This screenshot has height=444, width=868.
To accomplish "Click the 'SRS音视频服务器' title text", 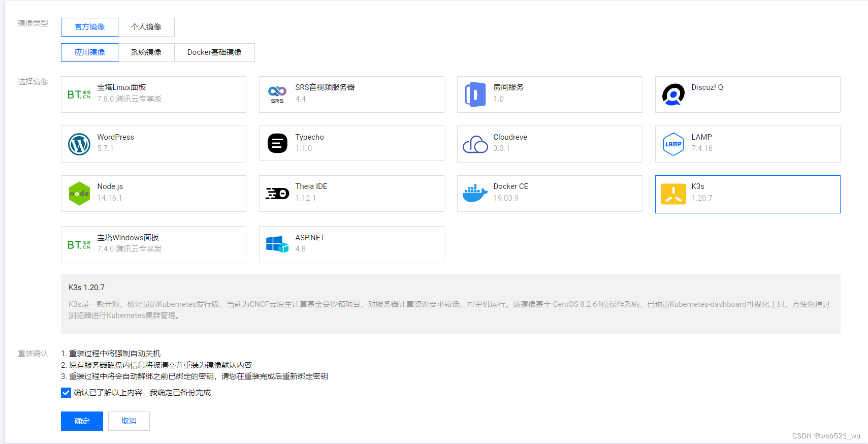I will click(325, 87).
